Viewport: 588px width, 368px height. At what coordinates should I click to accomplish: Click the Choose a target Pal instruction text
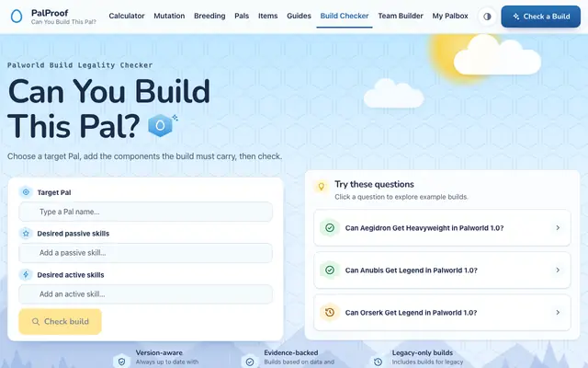click(x=145, y=156)
